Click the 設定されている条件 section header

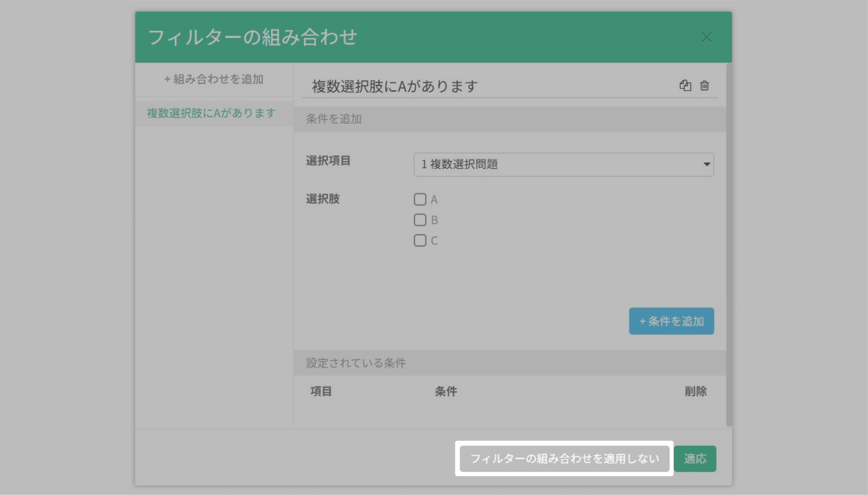(510, 363)
